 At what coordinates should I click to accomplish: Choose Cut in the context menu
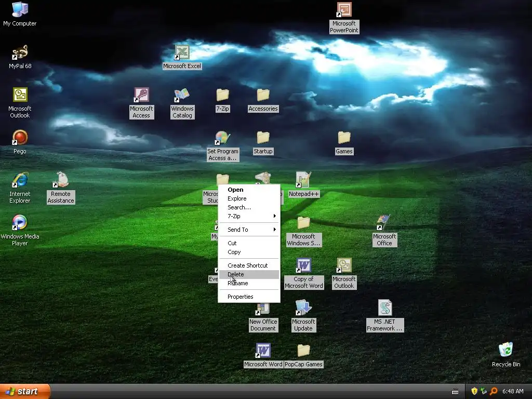[x=249, y=243]
